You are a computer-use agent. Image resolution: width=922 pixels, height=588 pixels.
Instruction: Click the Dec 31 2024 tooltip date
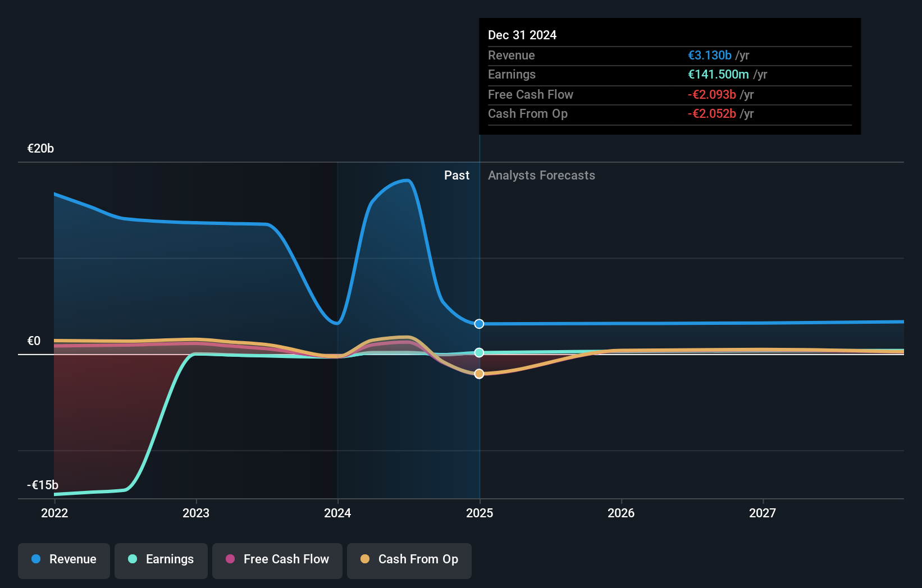(x=522, y=35)
